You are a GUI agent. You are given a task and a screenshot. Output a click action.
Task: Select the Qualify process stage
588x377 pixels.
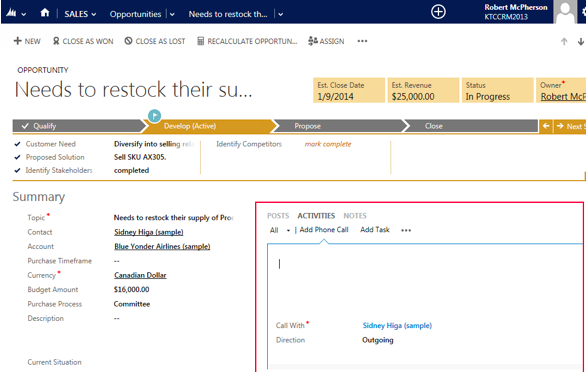point(78,126)
